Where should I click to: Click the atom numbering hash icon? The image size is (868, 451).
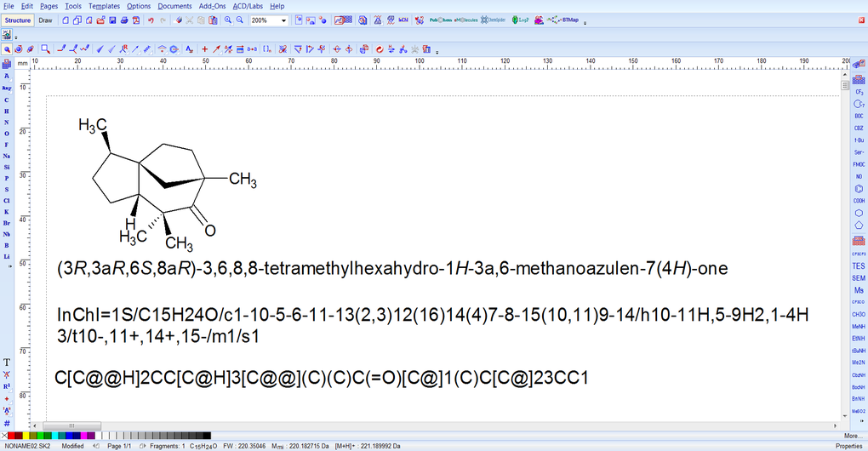(x=7, y=423)
